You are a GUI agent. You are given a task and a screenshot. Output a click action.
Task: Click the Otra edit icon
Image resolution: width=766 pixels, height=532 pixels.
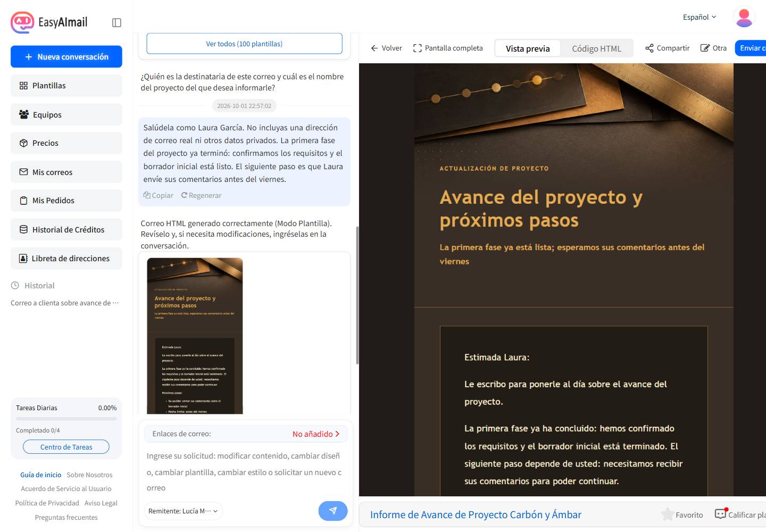click(705, 48)
